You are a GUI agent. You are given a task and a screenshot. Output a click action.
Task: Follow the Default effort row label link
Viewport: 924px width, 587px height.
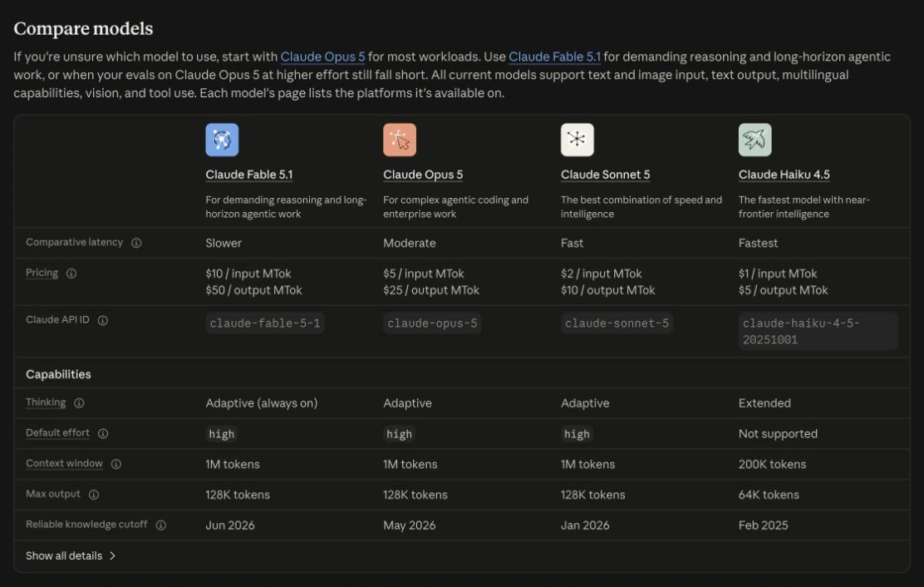[x=58, y=433]
